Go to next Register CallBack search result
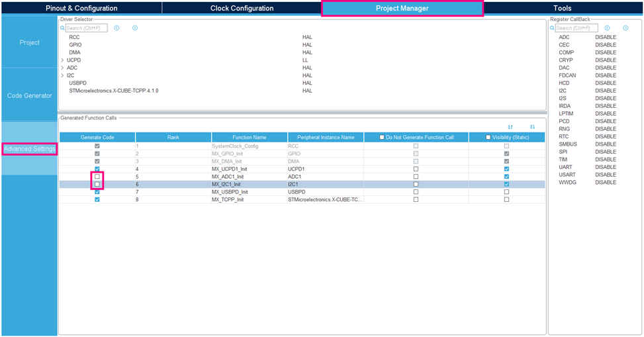Image resolution: width=644 pixels, height=337 pixels. click(x=625, y=28)
